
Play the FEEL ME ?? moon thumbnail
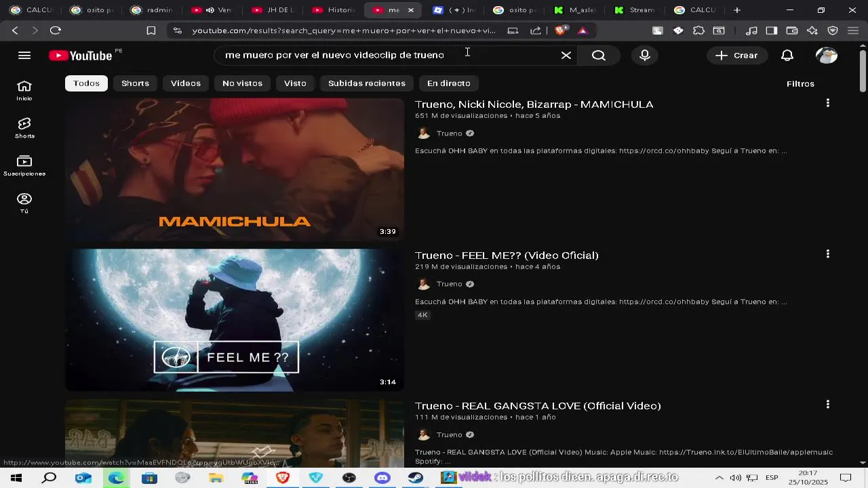pos(235,320)
